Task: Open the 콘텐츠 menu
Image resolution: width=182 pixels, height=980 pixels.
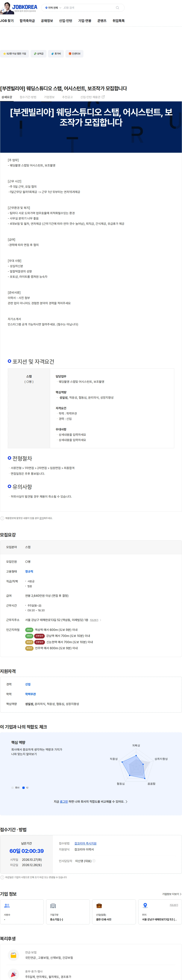Action: (102, 21)
